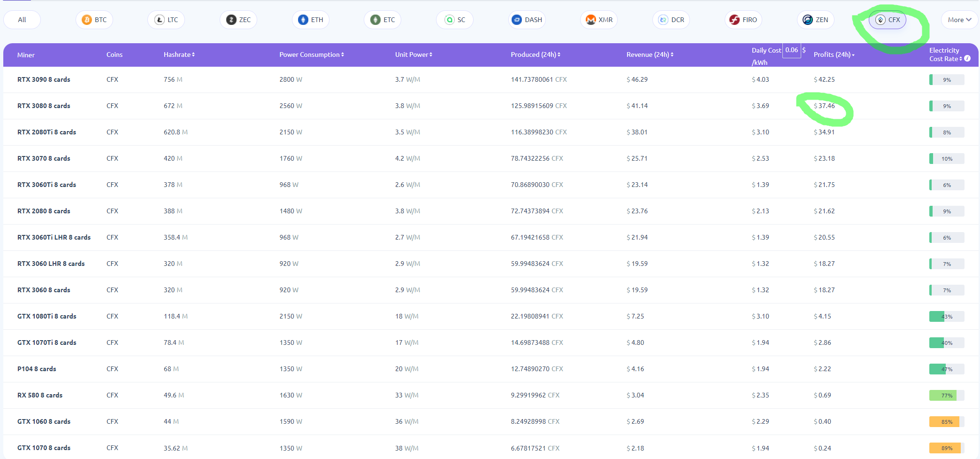Viewport: 980px width, 459px height.
Task: Click the Monero coin icon
Action: point(591,20)
